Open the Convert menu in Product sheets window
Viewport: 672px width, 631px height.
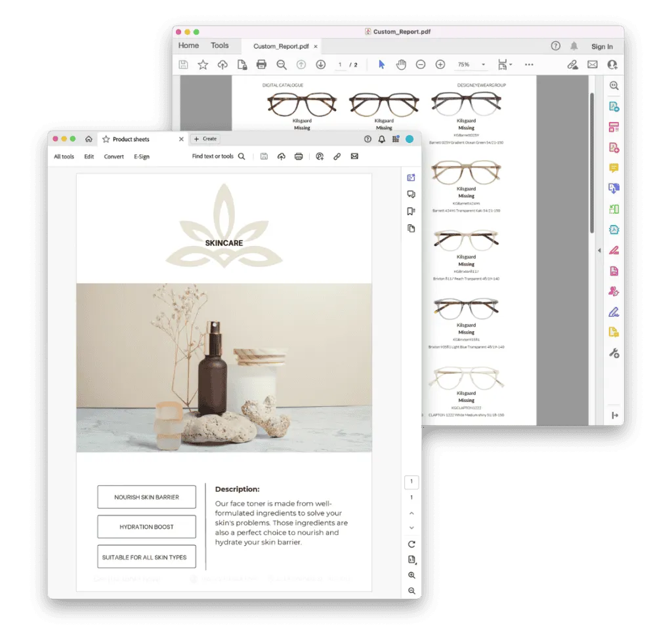tap(114, 157)
